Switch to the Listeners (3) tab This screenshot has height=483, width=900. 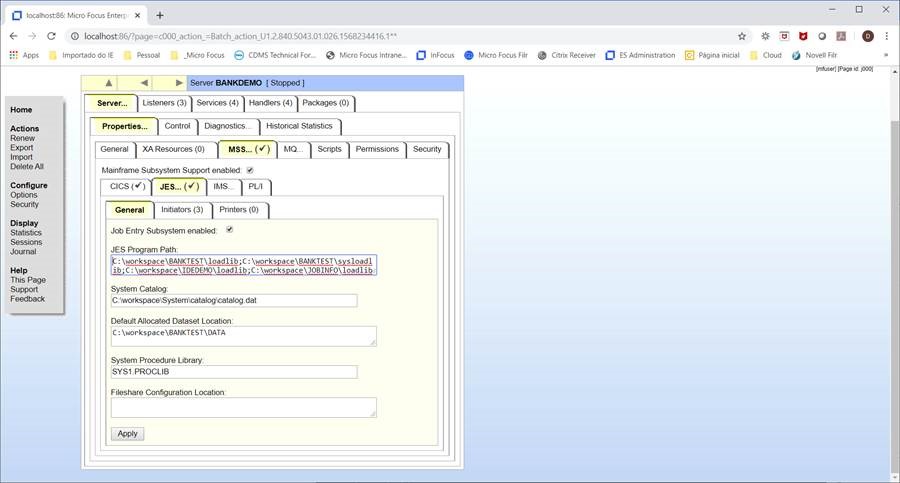coord(164,103)
